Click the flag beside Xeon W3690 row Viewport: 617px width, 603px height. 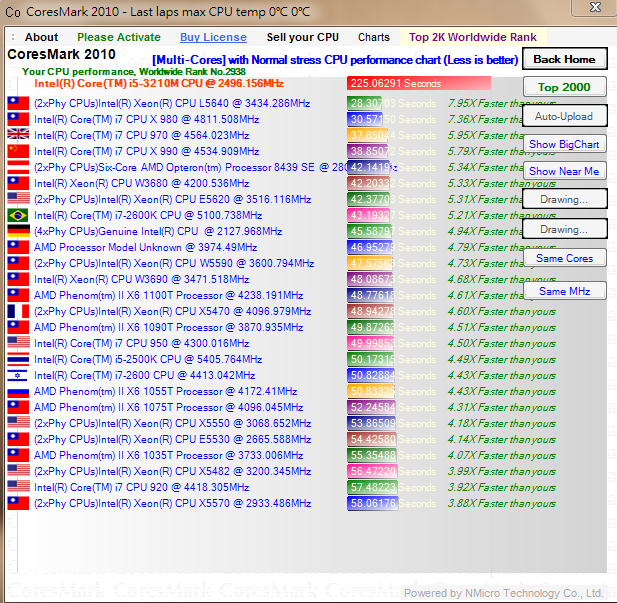[18, 279]
